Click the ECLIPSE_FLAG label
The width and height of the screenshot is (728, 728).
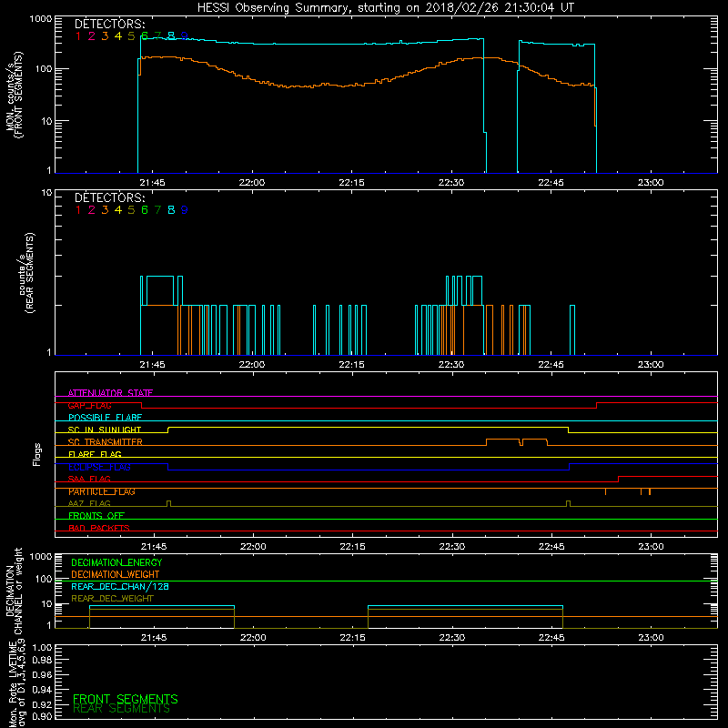coord(99,467)
